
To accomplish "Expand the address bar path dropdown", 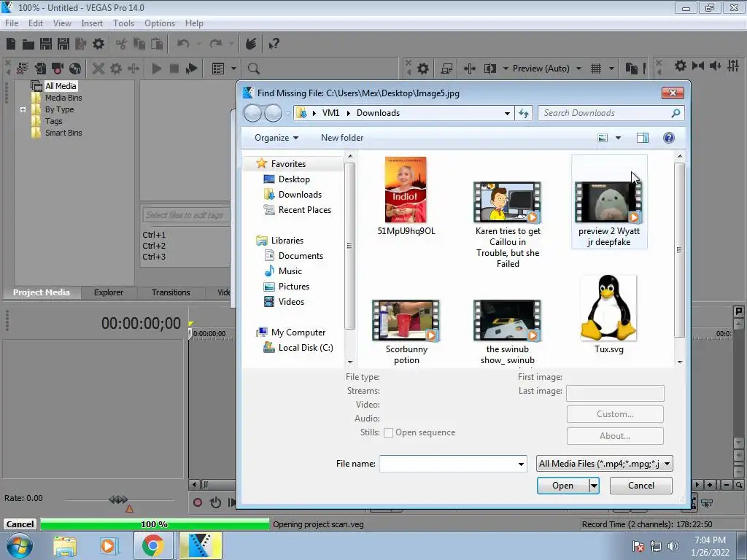I will pyautogui.click(x=507, y=113).
